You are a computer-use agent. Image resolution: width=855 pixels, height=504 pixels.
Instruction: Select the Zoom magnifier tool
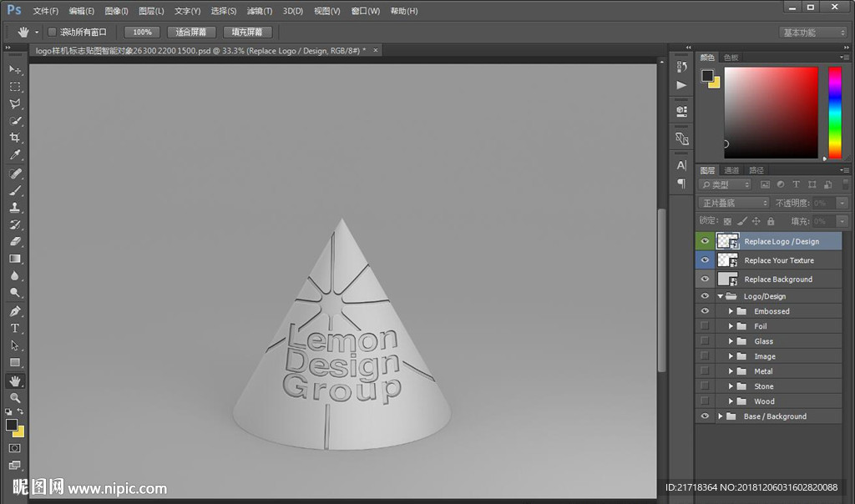click(x=15, y=397)
